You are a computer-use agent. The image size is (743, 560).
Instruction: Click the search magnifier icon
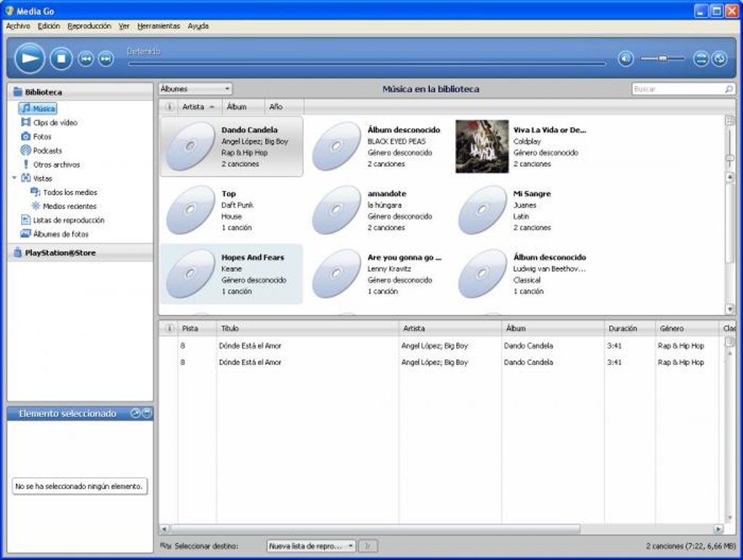(x=728, y=89)
